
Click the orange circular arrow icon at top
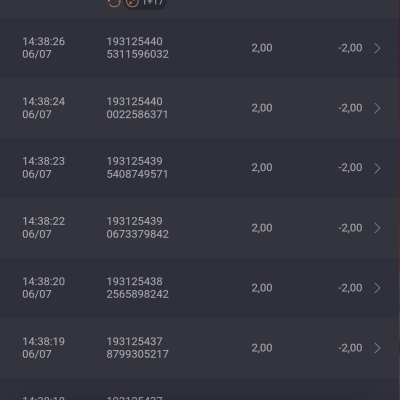point(114,3)
